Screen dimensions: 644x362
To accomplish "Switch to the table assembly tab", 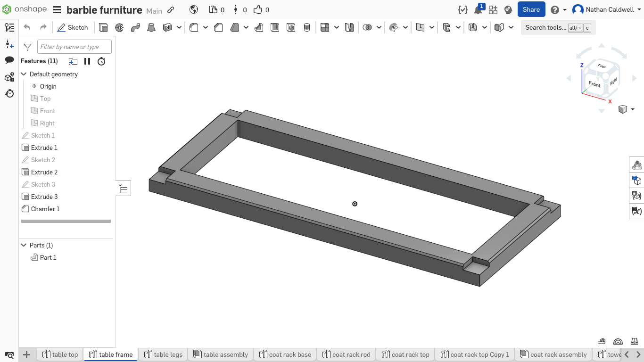I will click(221, 354).
